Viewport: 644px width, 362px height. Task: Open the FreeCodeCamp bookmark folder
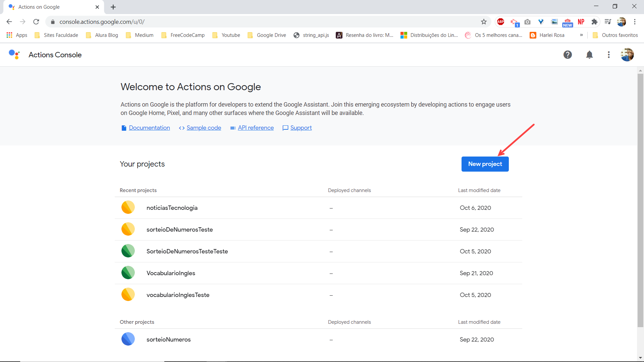[183, 35]
